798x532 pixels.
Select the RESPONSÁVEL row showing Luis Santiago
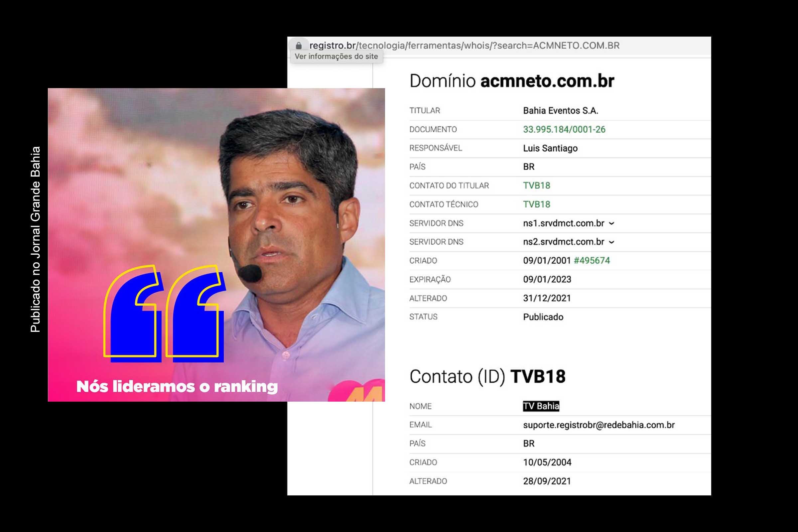pos(551,148)
